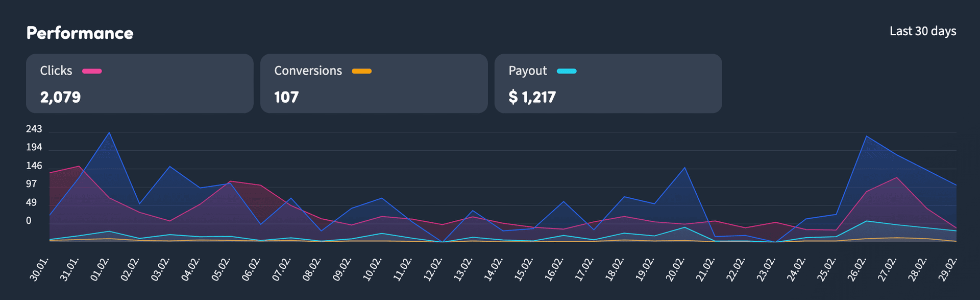Toggle the Conversions series label

(308, 71)
